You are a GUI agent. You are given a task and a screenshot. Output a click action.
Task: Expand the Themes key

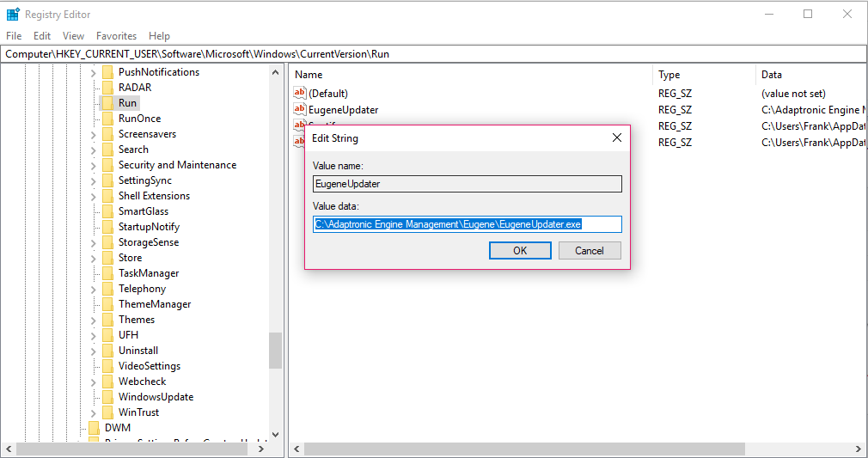coord(94,321)
